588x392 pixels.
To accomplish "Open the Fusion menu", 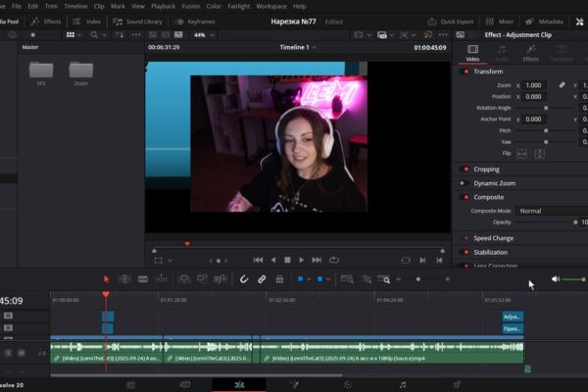I will tap(191, 6).
